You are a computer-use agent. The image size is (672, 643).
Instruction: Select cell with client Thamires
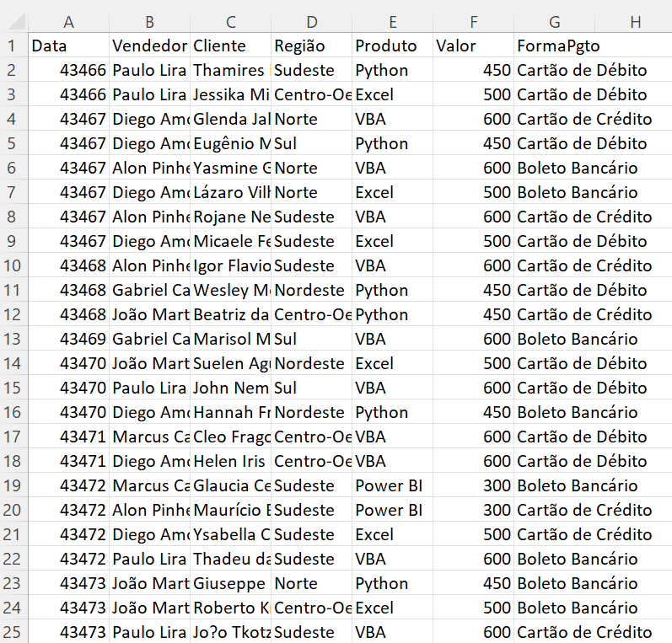230,70
